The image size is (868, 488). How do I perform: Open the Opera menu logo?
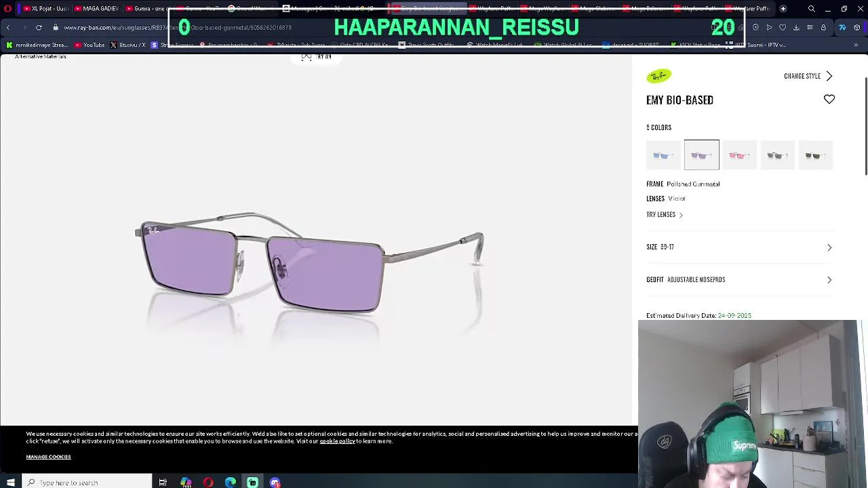tap(7, 9)
